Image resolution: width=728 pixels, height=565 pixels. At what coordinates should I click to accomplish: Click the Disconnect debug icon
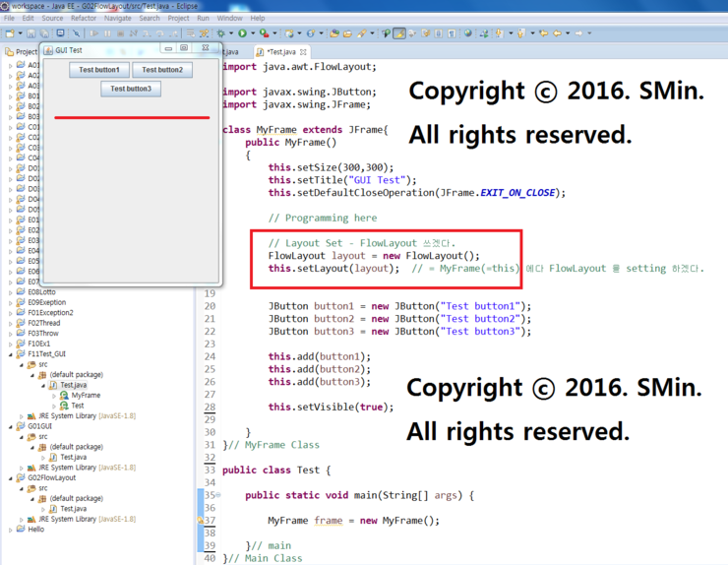[x=133, y=33]
